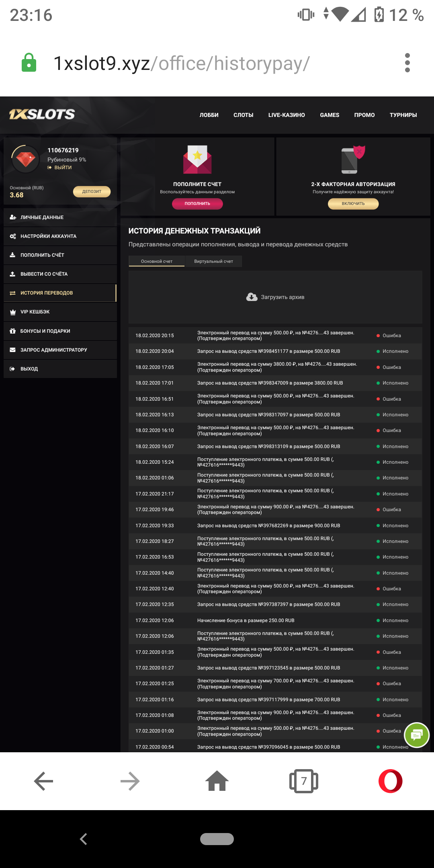Image resolution: width=434 pixels, height=868 pixels.
Task: Tap the URL address bar
Action: click(181, 63)
